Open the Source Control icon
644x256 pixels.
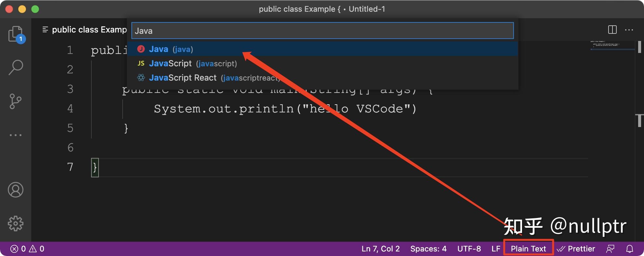[16, 101]
